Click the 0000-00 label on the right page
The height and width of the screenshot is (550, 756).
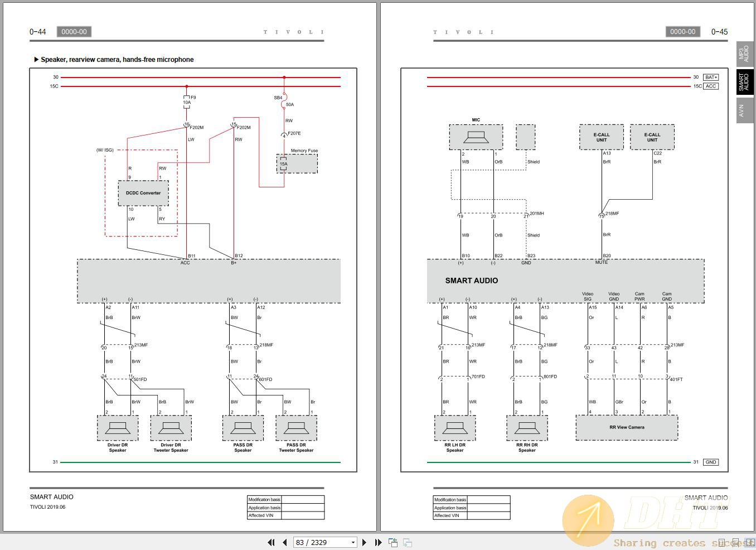pos(683,32)
